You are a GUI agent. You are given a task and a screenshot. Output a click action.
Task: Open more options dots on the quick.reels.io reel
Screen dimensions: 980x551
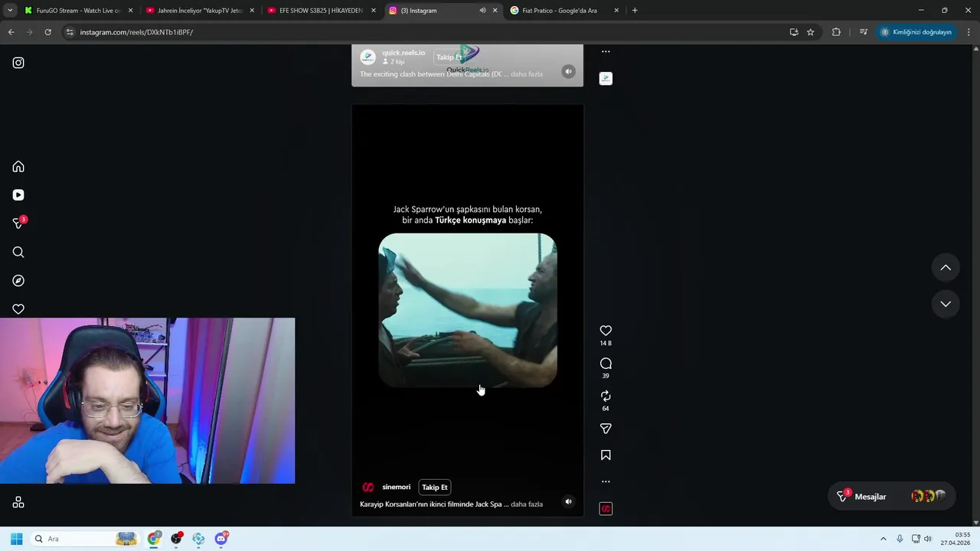606,52
